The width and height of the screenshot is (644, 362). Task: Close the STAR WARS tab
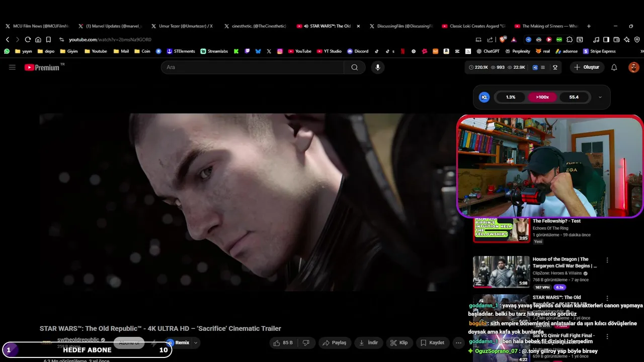point(358,26)
